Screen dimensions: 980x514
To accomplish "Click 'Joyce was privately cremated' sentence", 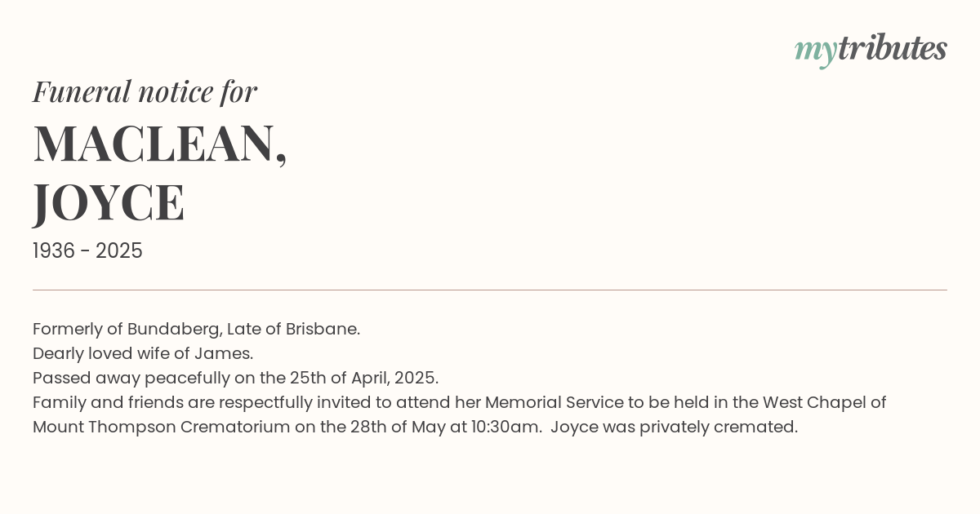I will tap(674, 428).
